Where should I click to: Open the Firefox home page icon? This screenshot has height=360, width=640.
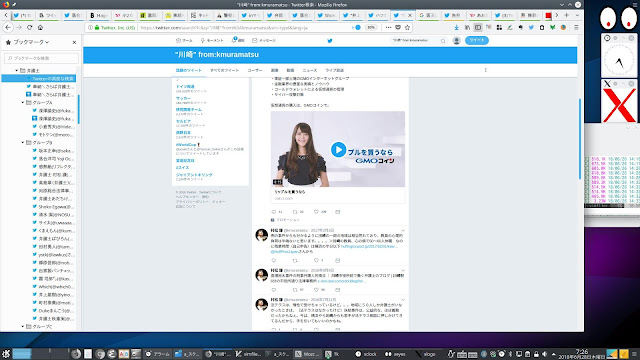coord(40,27)
